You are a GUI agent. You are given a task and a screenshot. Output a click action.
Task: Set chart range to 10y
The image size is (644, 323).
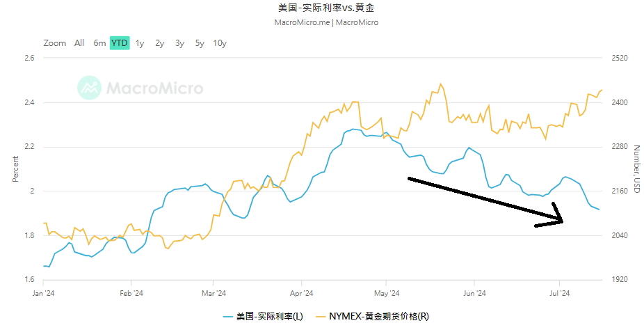[x=220, y=43]
